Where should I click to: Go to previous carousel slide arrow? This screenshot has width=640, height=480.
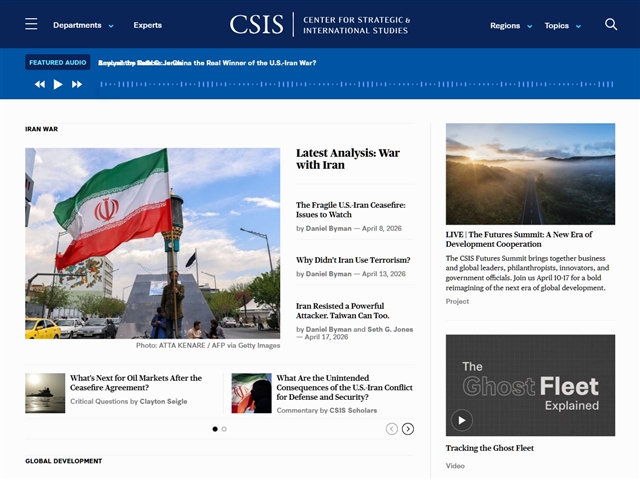392,429
